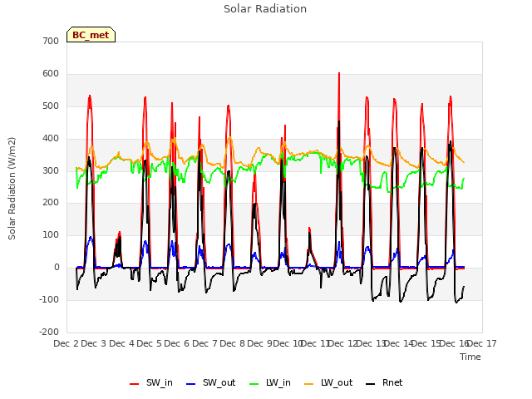Click the 700 y-axis tick label
The height and width of the screenshot is (399, 532).
click(x=51, y=41)
